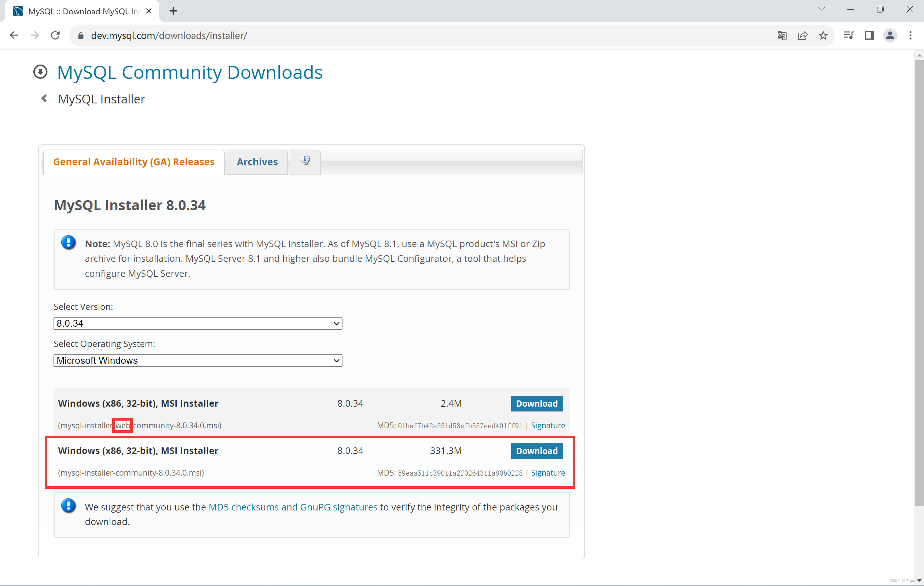The height and width of the screenshot is (586, 924).
Task: Download the 2.4M web MSI installer
Action: [x=537, y=404]
